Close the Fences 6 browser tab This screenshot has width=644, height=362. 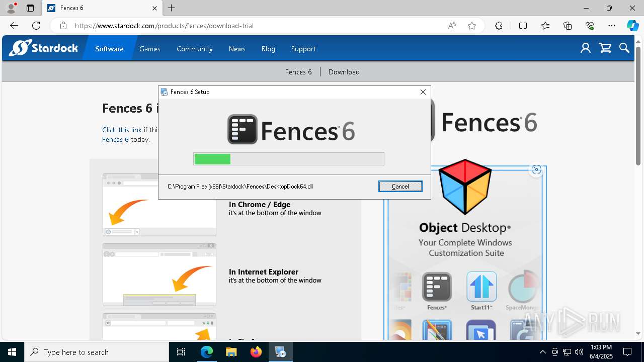click(x=154, y=8)
